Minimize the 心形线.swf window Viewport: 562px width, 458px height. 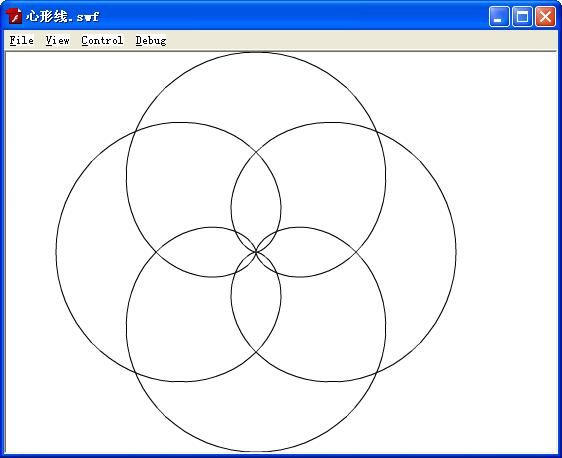point(499,16)
